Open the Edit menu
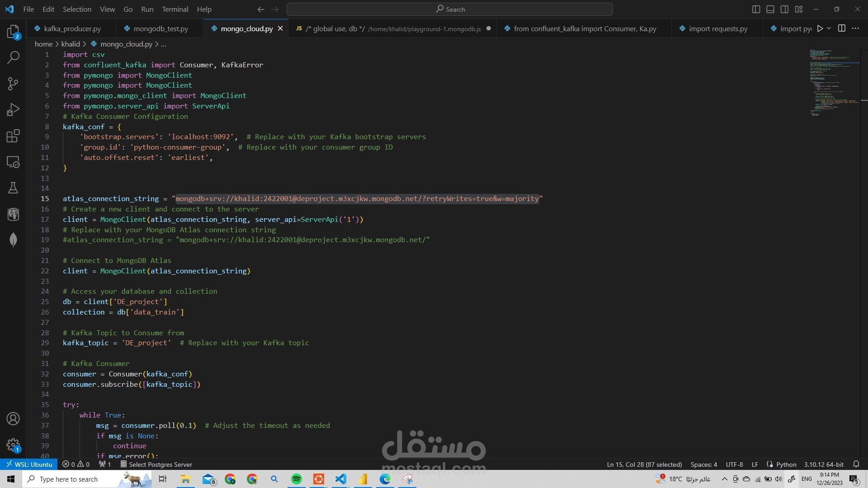Viewport: 868px width, 488px height. click(48, 9)
